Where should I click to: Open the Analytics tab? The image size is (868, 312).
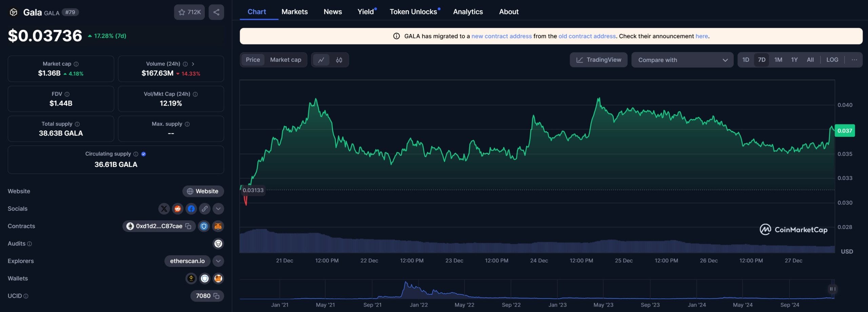pyautogui.click(x=468, y=12)
